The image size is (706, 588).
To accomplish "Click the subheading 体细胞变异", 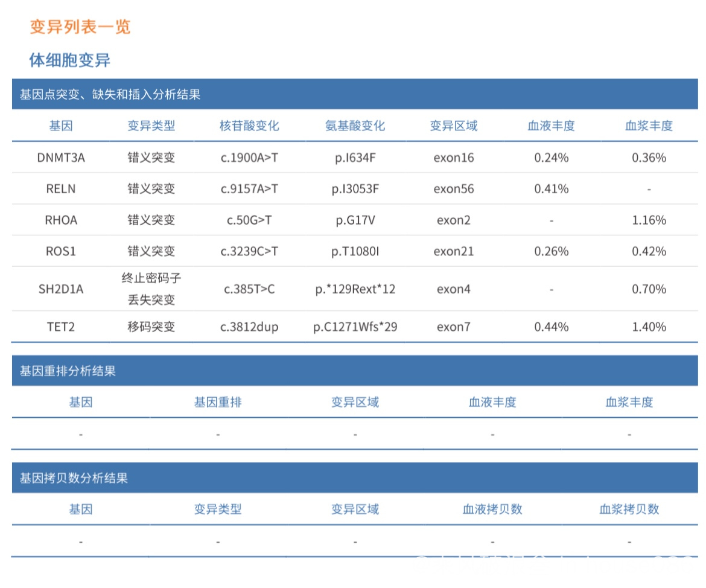I will [70, 60].
